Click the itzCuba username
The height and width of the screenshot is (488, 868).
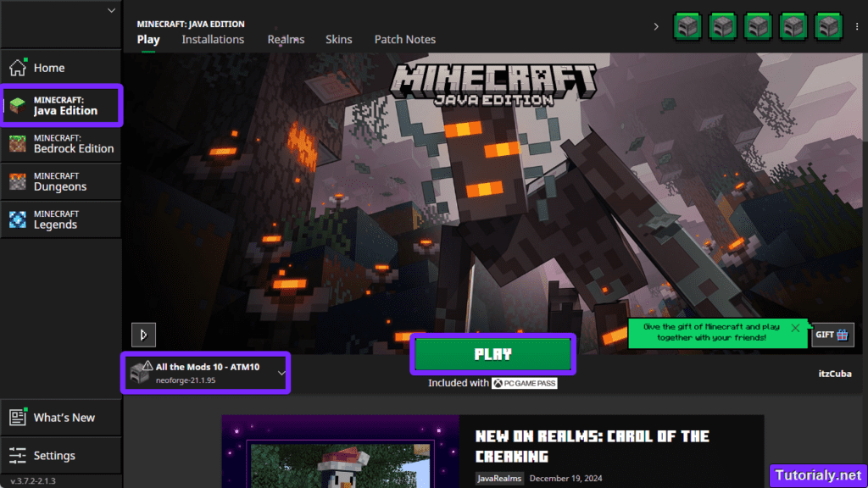tap(835, 374)
